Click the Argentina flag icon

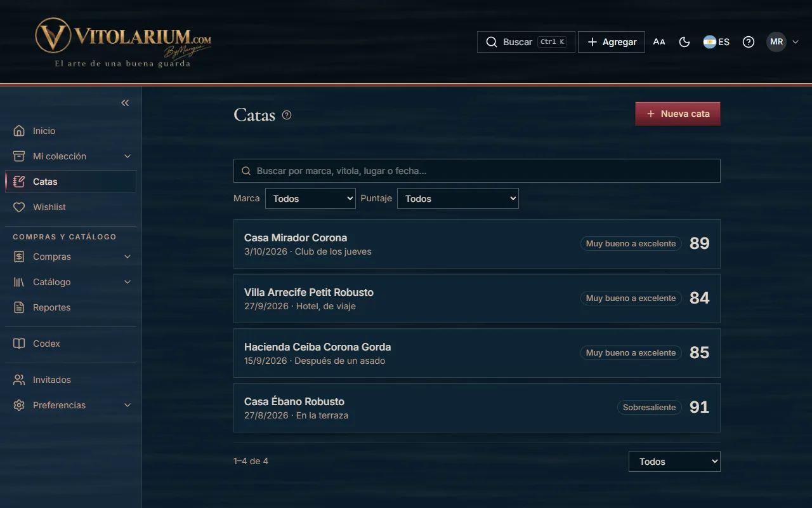click(x=709, y=42)
